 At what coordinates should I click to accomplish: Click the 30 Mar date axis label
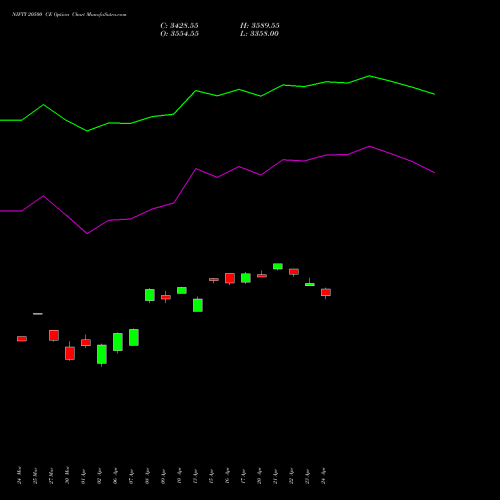pos(67,475)
